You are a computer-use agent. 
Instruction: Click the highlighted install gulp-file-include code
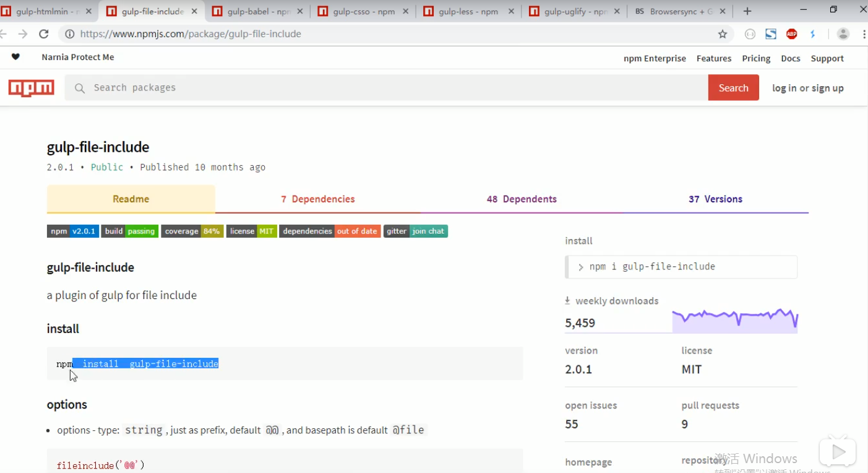tap(145, 364)
